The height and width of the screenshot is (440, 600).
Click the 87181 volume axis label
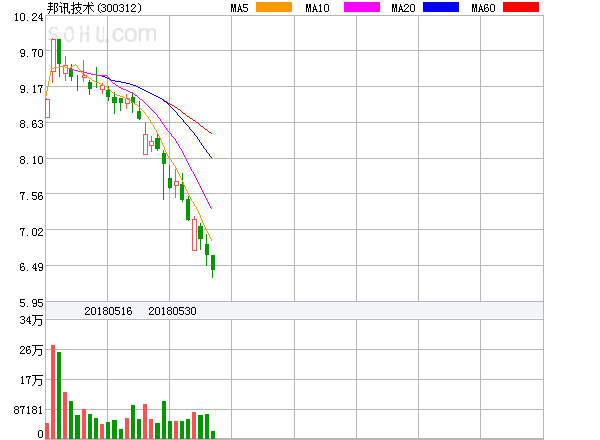click(28, 410)
